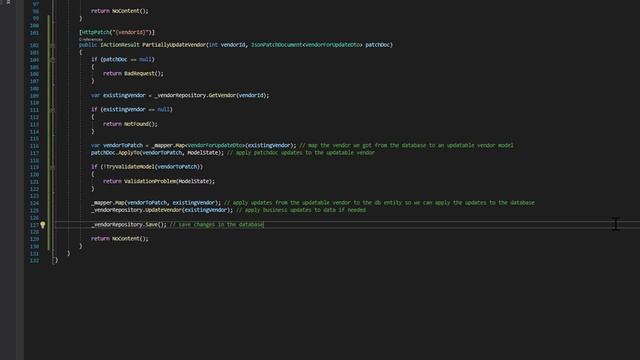Collapse the PartiallyUpdateVendor method at line 102
Image resolution: width=640 pixels, height=360 pixels.
[53, 45]
